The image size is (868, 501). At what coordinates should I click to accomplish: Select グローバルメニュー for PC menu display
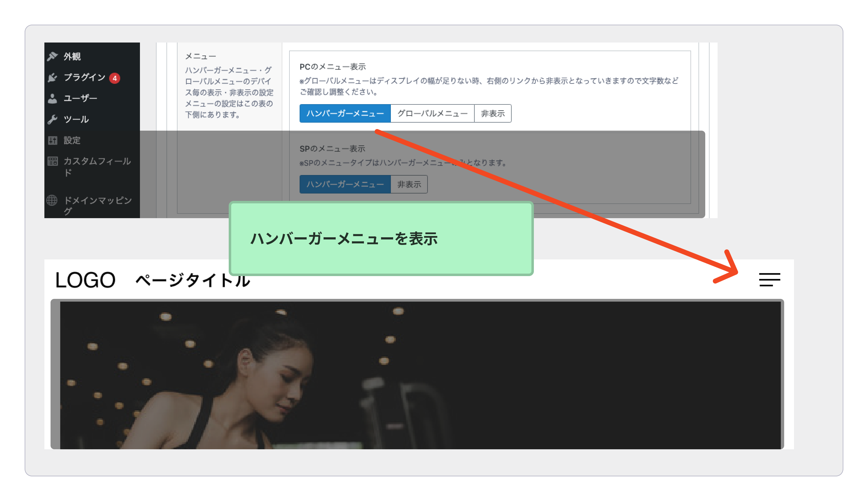[x=432, y=114]
